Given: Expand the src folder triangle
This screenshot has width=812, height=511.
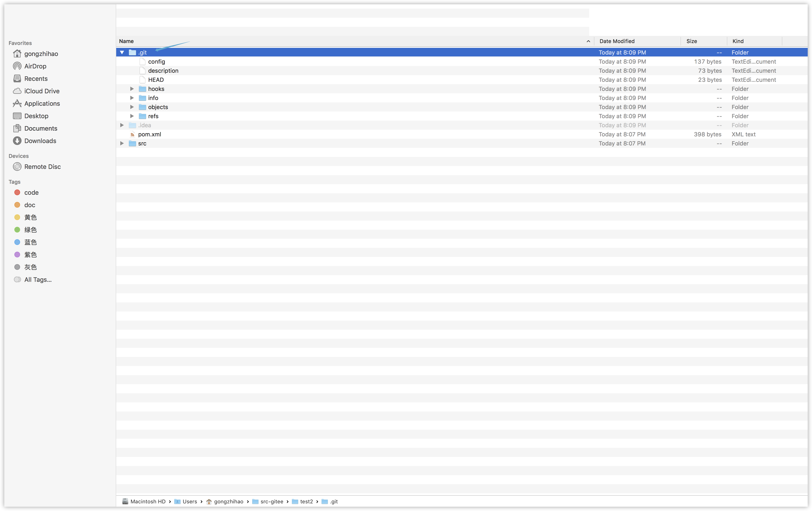Looking at the screenshot, I should coord(122,143).
